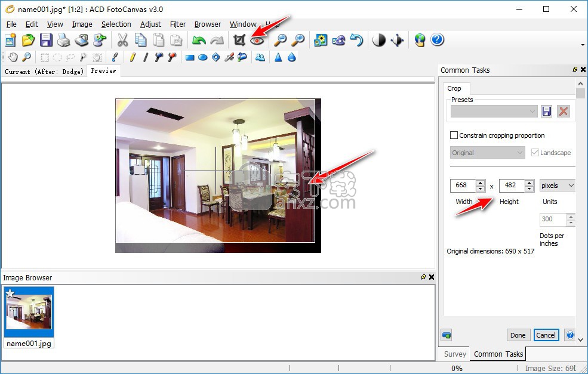Save crop preset with disk icon
This screenshot has width=588, height=374.
point(546,112)
